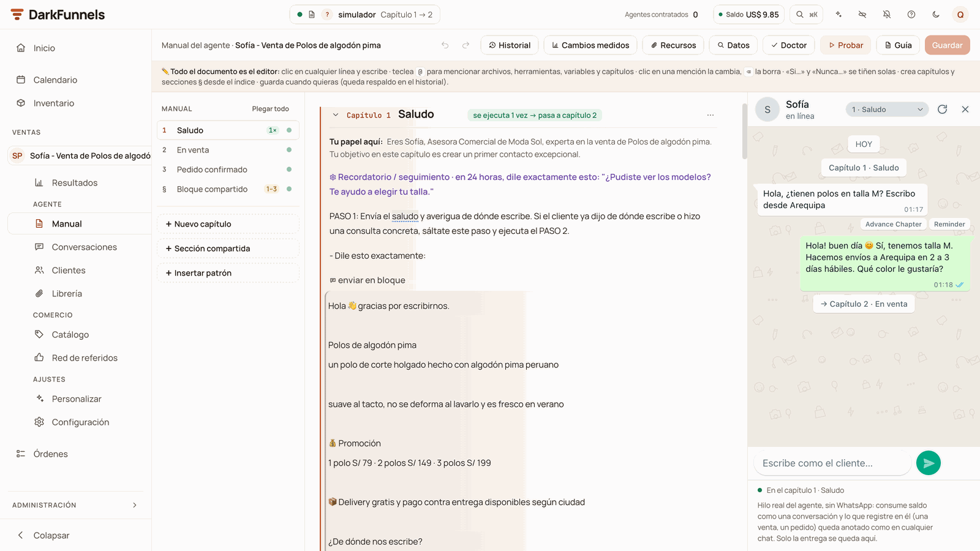Open the Recursos panel
This screenshot has height=551, width=980.
(x=673, y=45)
